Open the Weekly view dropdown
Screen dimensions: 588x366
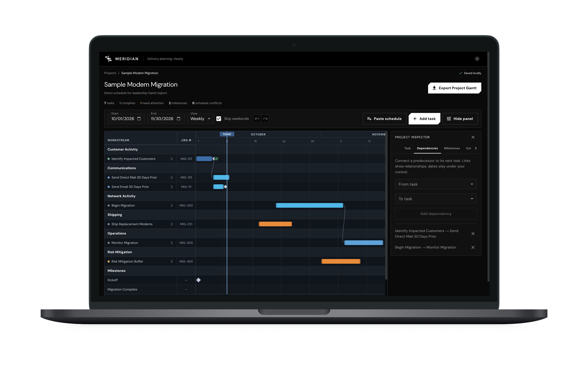pyautogui.click(x=200, y=119)
